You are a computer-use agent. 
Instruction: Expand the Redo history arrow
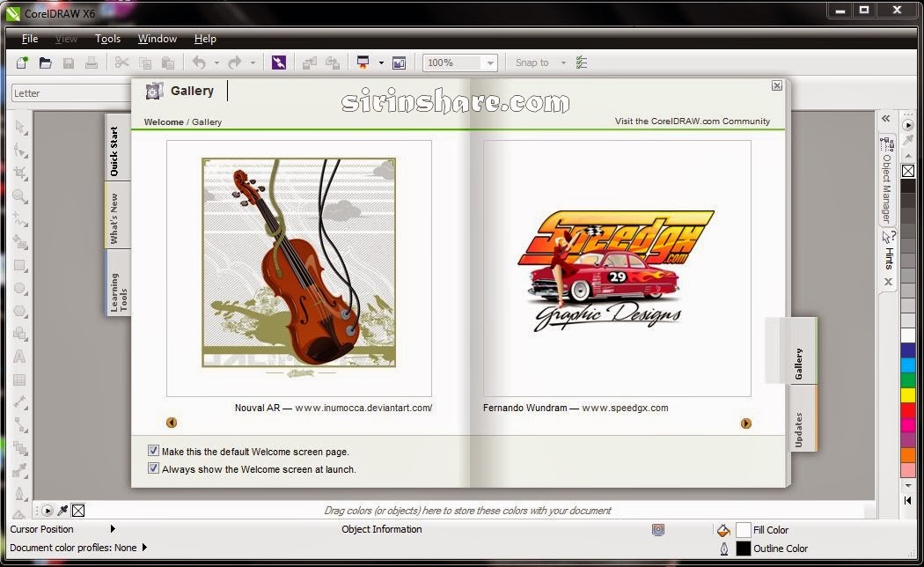click(253, 63)
